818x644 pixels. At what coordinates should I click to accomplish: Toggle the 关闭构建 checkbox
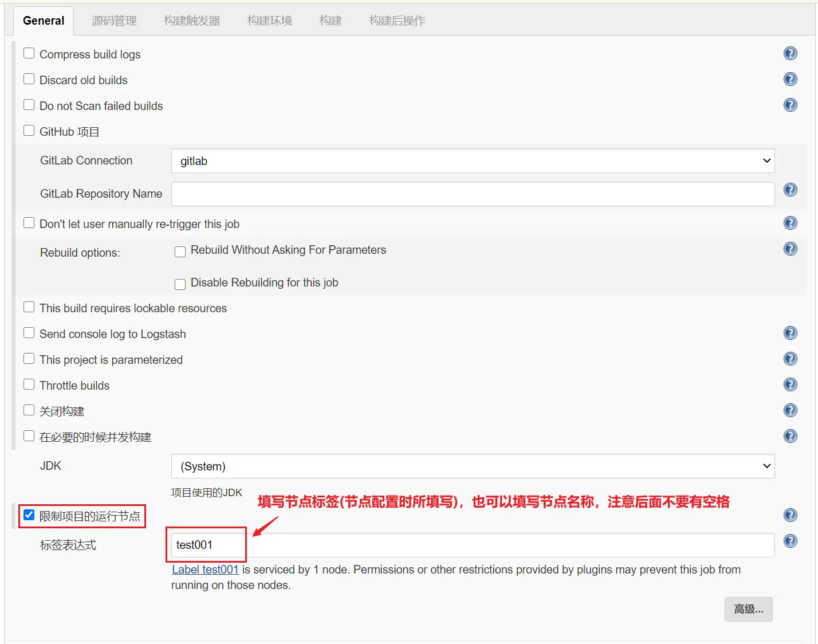29,410
